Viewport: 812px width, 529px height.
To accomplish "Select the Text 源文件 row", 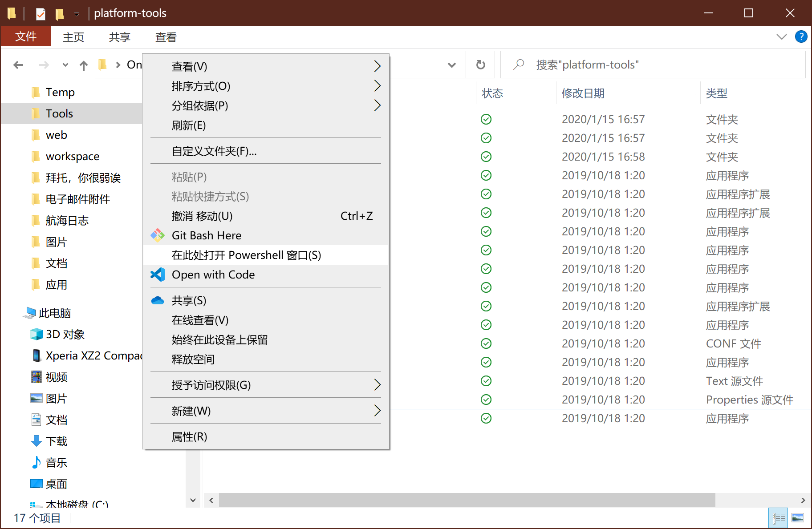I will point(600,381).
